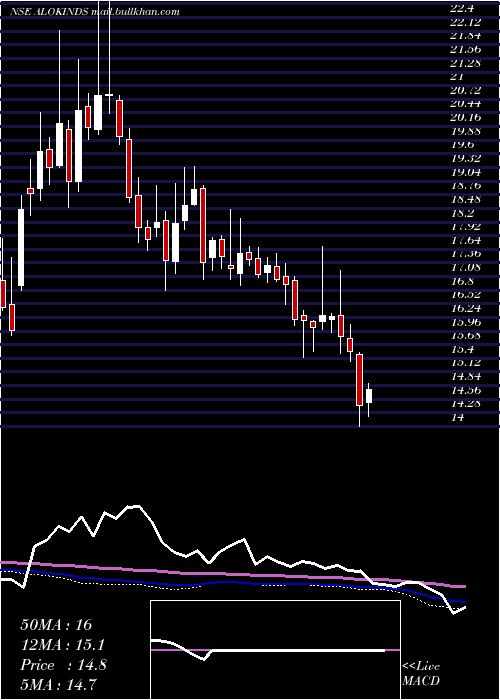Click the 21.28 price axis label
Screen dimensions: 500x700
pyautogui.click(x=465, y=62)
